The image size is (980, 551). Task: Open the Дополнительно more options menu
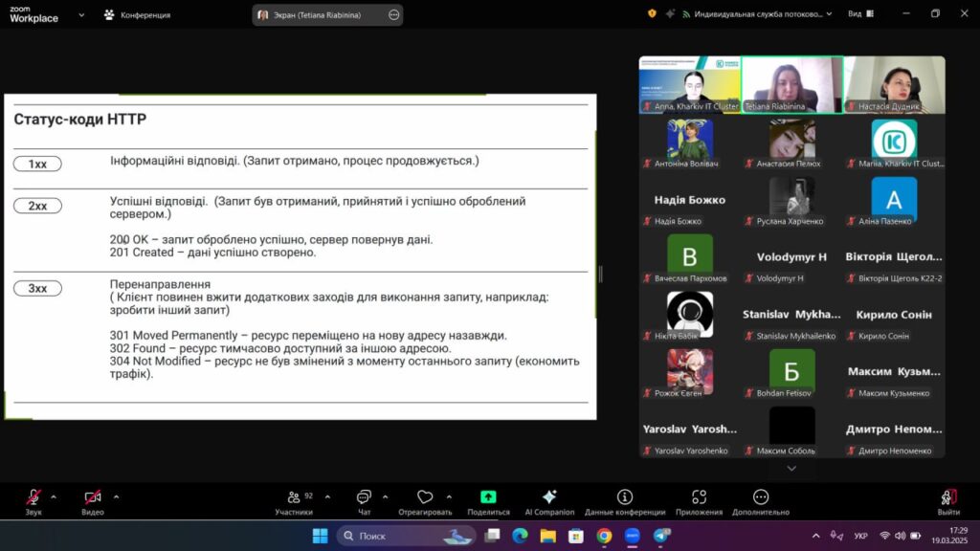click(761, 502)
